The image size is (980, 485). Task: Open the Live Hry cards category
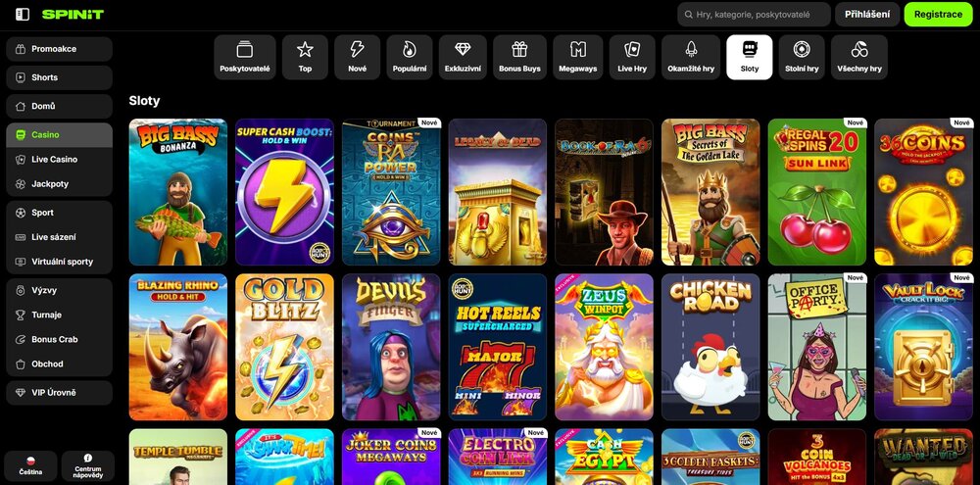[x=632, y=57]
